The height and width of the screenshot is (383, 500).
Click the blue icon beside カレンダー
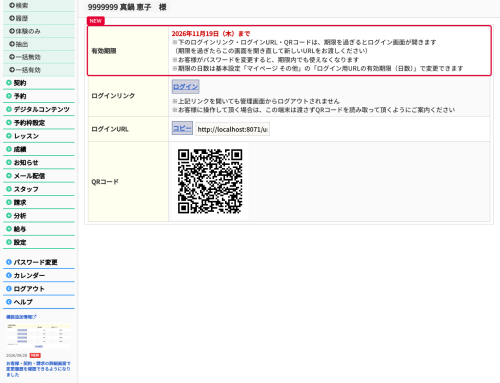(x=9, y=275)
